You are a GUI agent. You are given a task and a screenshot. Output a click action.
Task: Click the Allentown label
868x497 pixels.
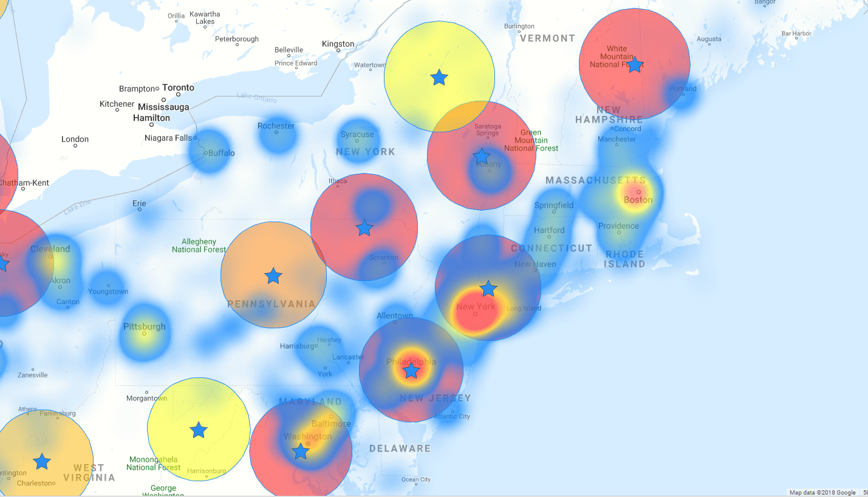pos(395,316)
